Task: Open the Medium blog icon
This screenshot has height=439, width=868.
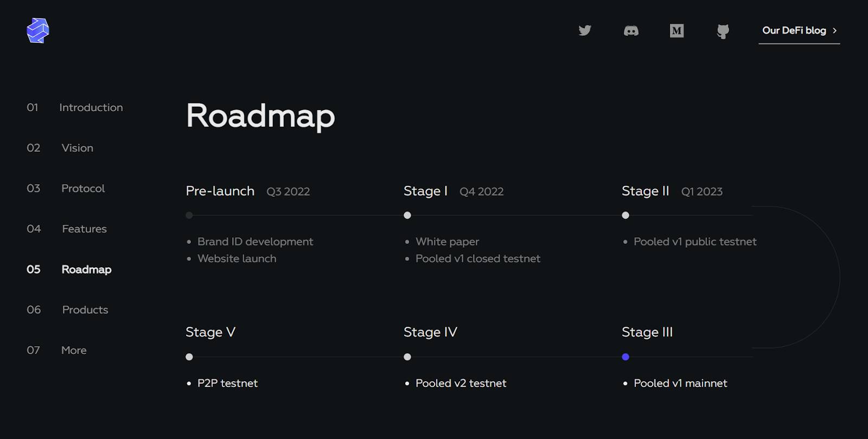Action: 676,31
